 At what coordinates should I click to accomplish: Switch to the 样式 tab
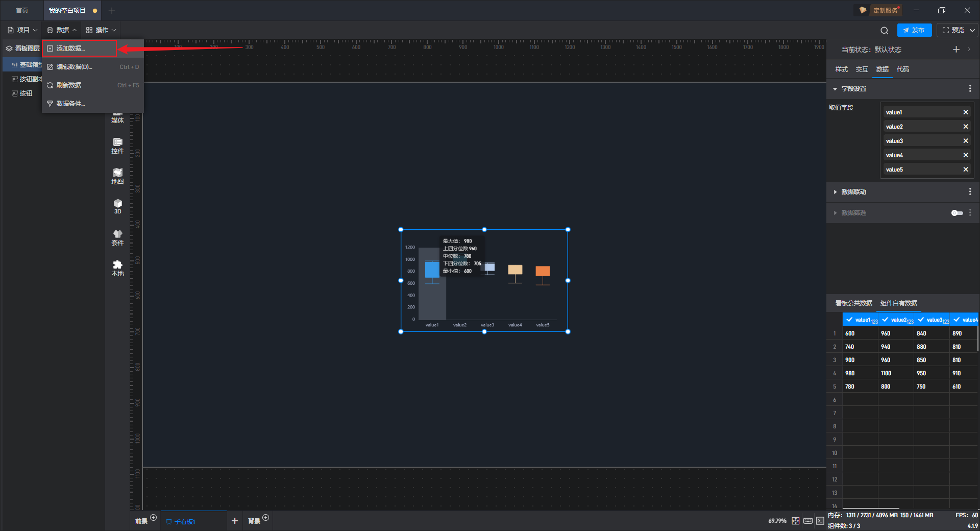841,69
